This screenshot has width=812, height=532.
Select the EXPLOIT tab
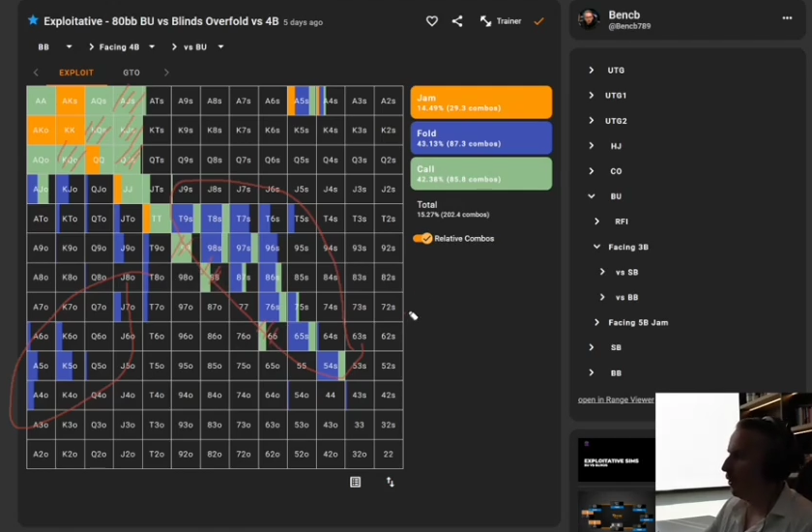point(76,73)
